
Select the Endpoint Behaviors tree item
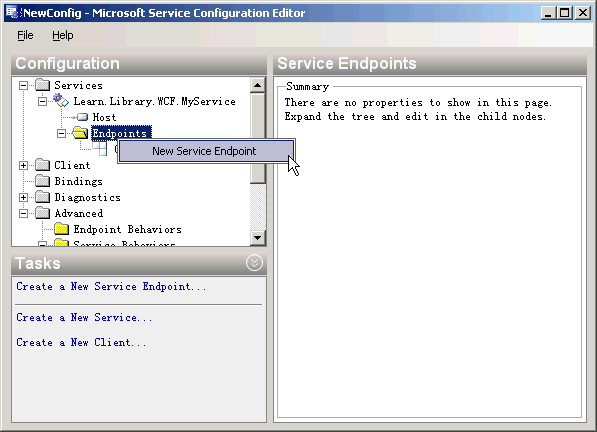pyautogui.click(x=128, y=229)
